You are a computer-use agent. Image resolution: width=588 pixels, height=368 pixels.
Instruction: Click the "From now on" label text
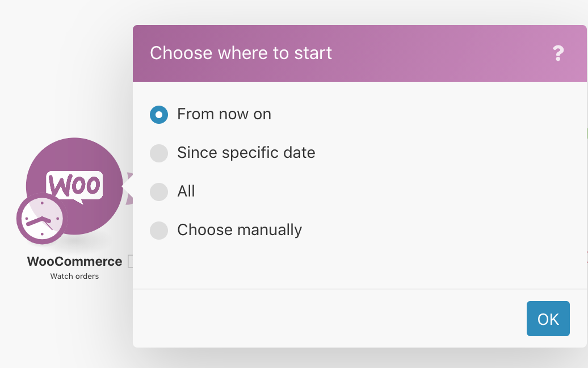(224, 114)
